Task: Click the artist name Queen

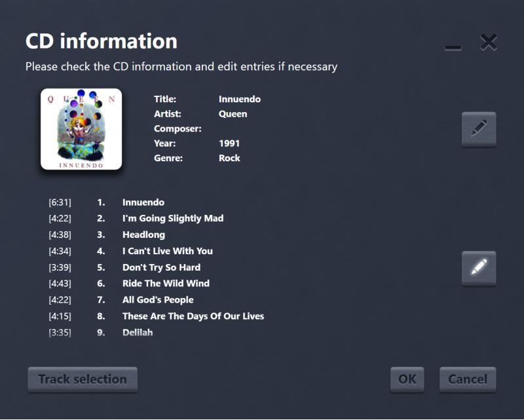Action: [x=233, y=114]
